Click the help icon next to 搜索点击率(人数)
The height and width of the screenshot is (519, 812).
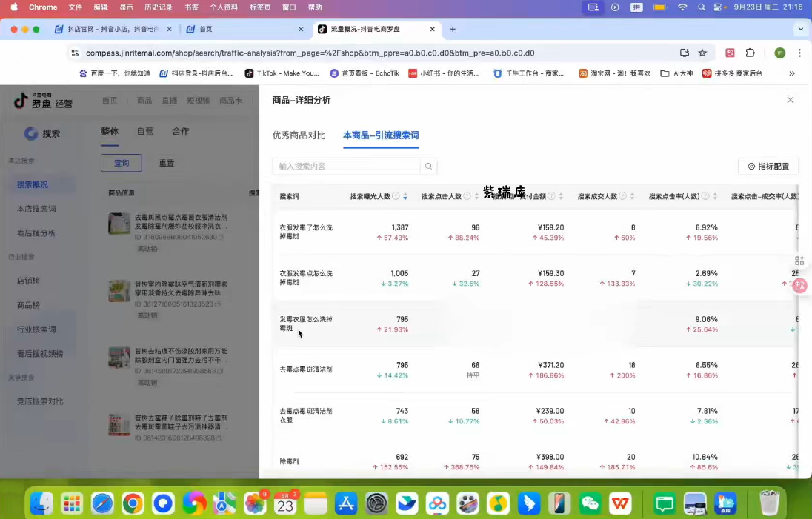pyautogui.click(x=705, y=197)
